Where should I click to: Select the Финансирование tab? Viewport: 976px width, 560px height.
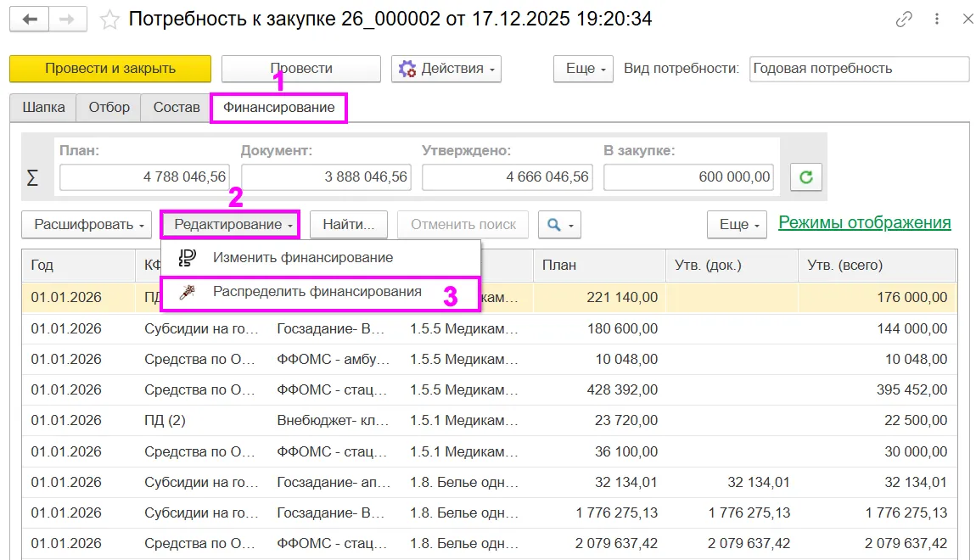[x=279, y=108]
